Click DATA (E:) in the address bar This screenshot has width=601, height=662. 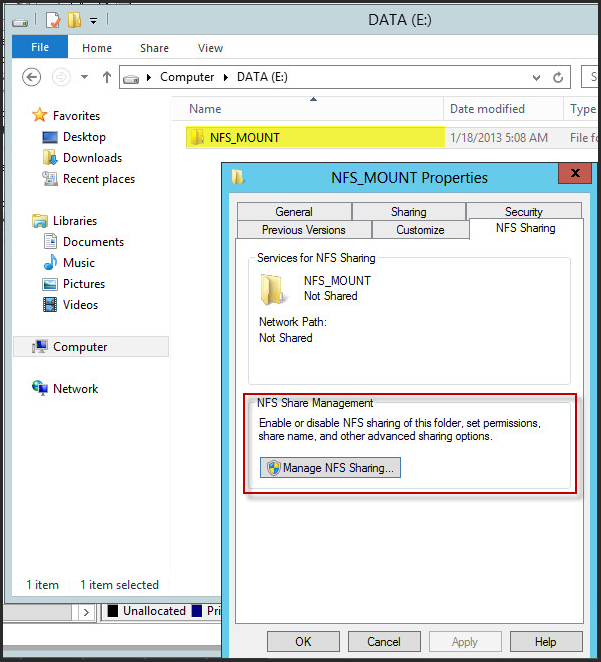[x=262, y=77]
